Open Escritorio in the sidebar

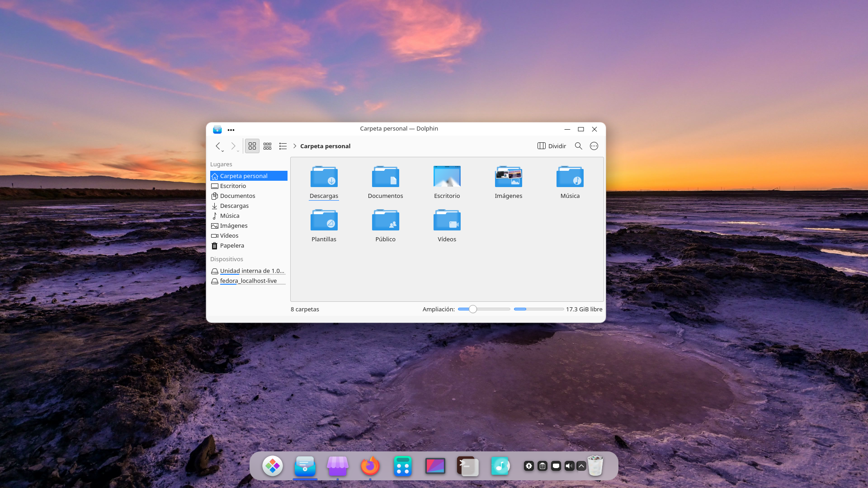coord(249,186)
